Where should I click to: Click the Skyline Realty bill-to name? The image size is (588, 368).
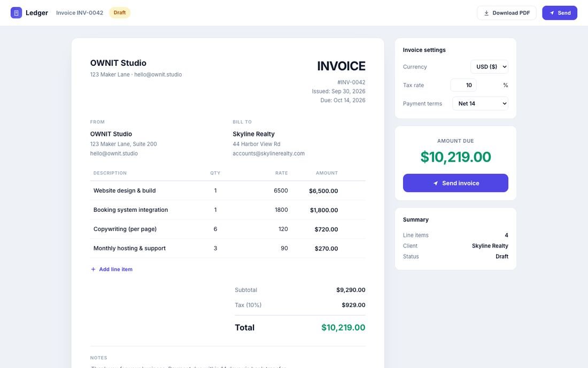(x=253, y=134)
